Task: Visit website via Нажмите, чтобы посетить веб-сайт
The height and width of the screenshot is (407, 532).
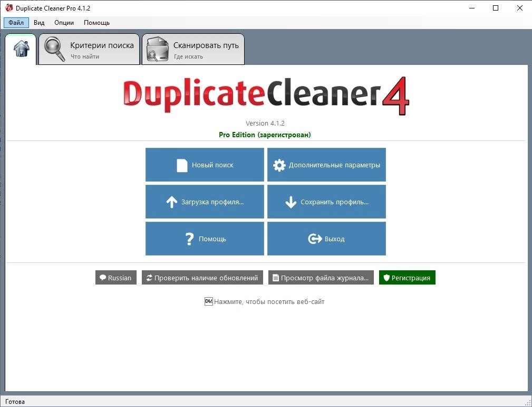Action: [269, 301]
